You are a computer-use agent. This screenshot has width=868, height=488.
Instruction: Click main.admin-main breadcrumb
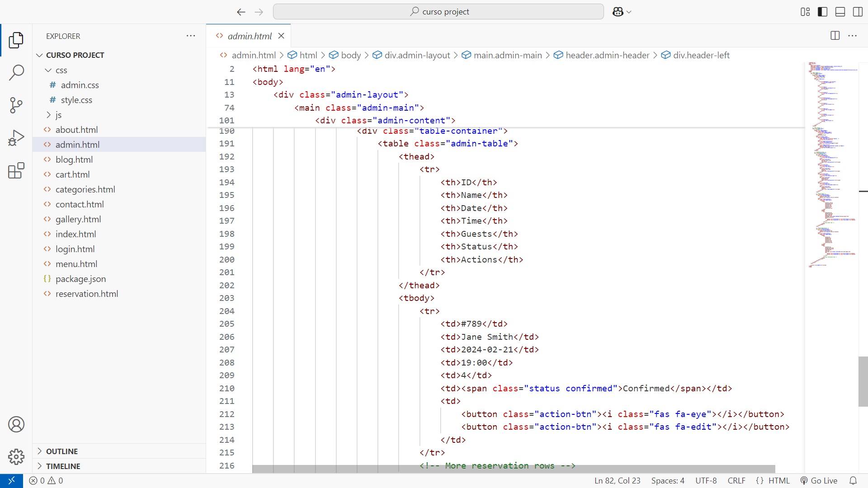coord(502,55)
